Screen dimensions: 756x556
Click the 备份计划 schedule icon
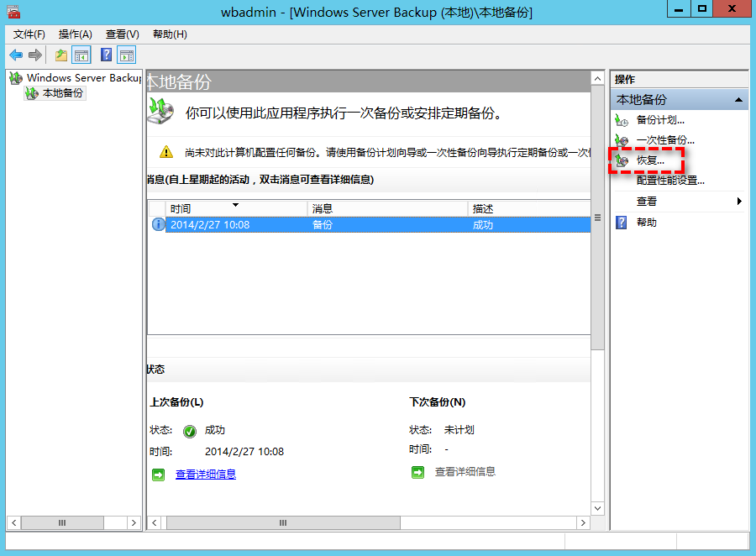tap(622, 120)
